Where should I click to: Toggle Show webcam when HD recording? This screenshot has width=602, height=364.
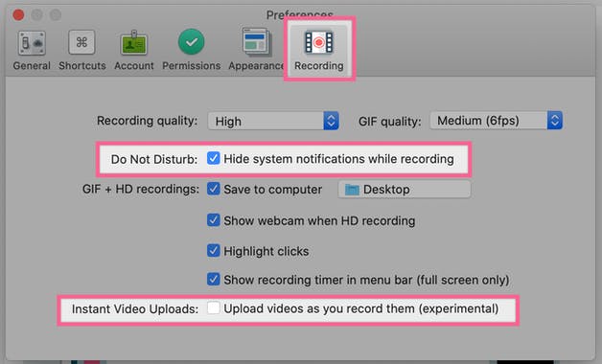point(214,220)
